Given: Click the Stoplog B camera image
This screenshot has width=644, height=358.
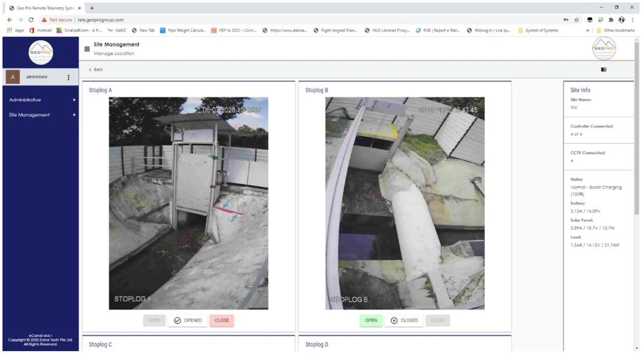Looking at the screenshot, I should pyautogui.click(x=405, y=203).
